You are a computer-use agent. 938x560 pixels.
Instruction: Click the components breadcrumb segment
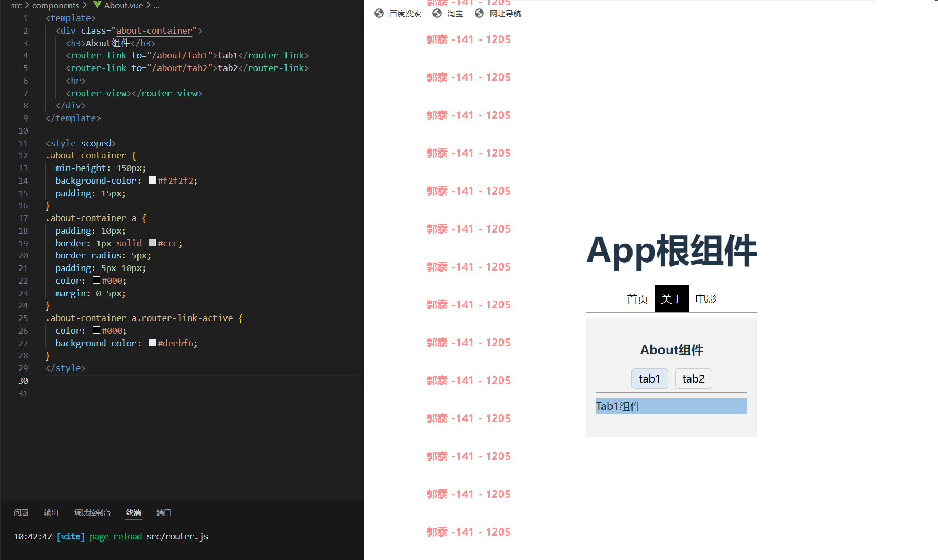pos(56,5)
